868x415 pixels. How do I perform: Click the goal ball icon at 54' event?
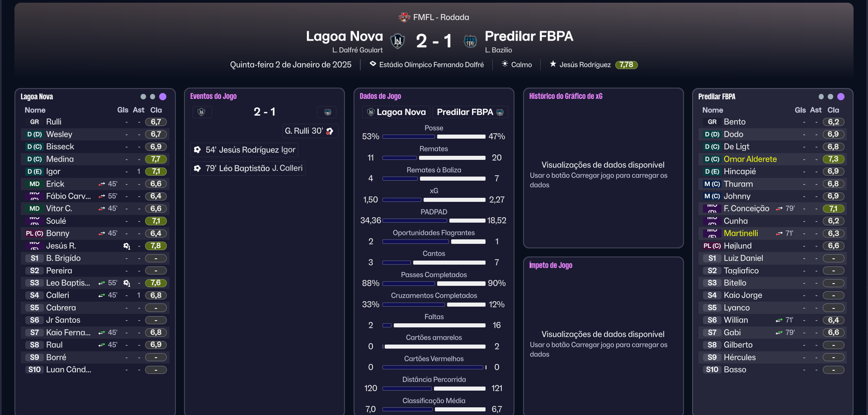198,150
